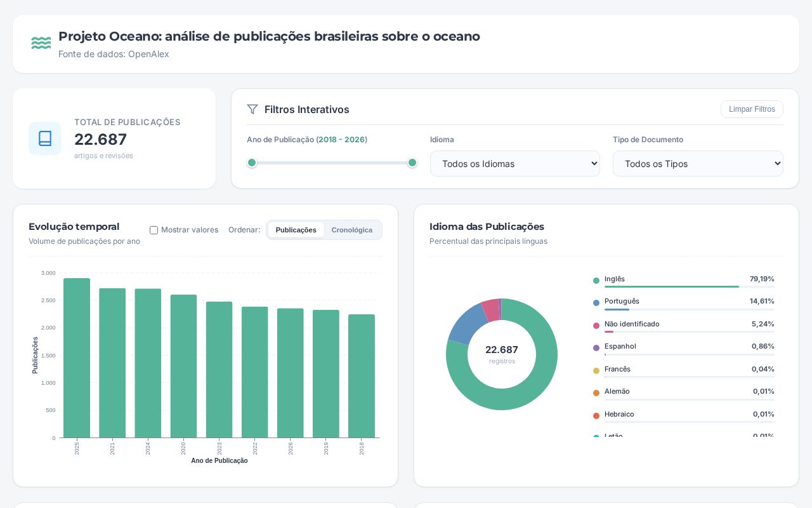Click the Hebraico language label
This screenshot has width=812, height=508.
click(619, 414)
